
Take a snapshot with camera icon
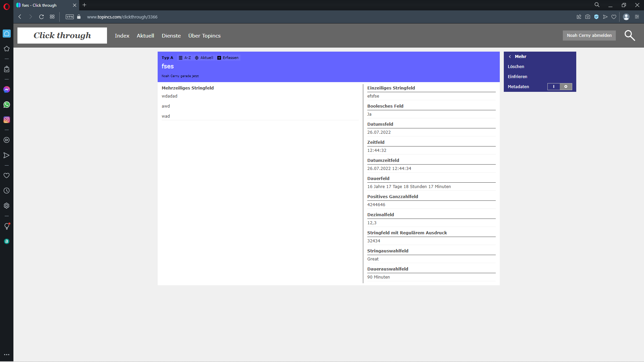point(588,17)
